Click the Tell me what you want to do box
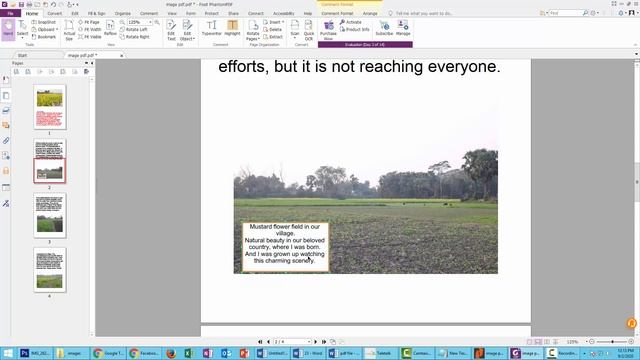The width and height of the screenshot is (640, 360). (x=424, y=13)
